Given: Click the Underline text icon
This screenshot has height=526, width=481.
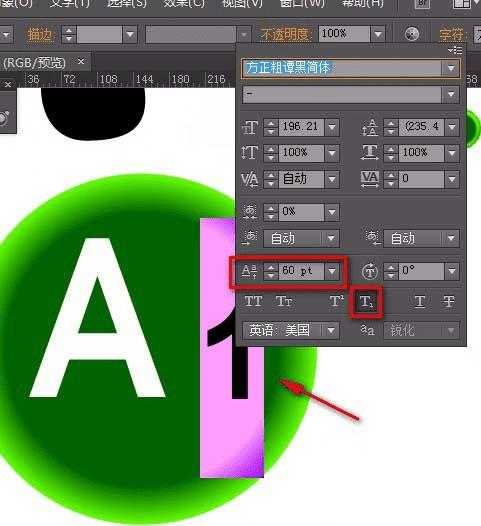Looking at the screenshot, I should 419,301.
